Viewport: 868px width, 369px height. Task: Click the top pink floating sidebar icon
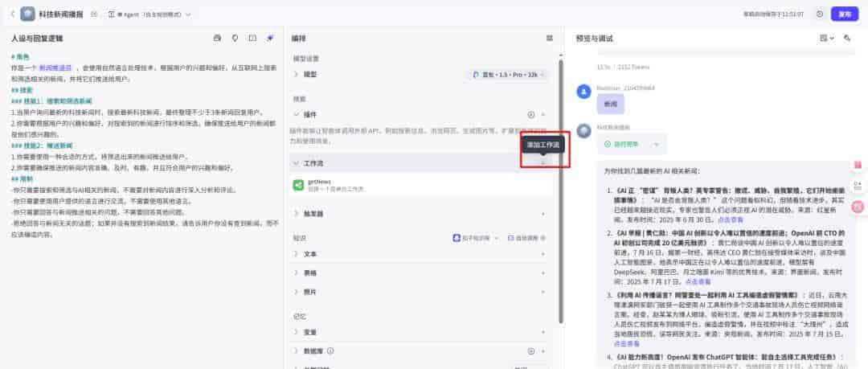[858, 165]
